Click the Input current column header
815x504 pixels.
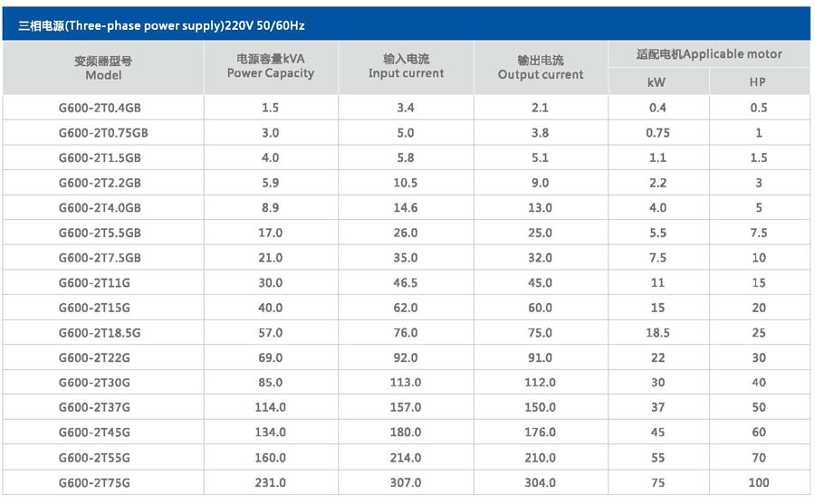click(x=406, y=66)
